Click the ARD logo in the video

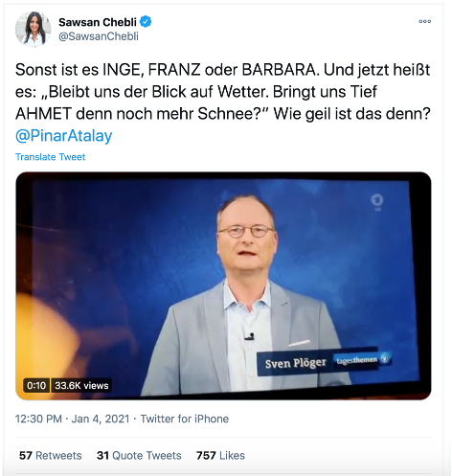coord(377,202)
